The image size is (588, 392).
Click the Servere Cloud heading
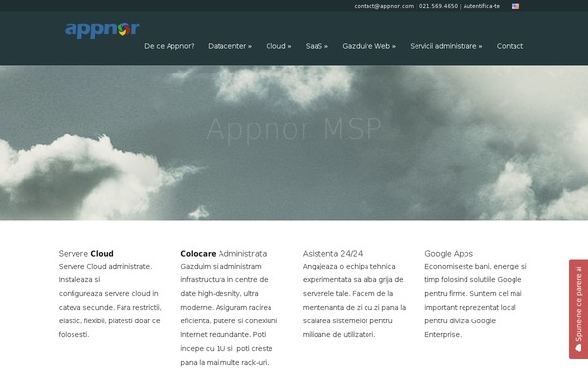pyautogui.click(x=86, y=254)
